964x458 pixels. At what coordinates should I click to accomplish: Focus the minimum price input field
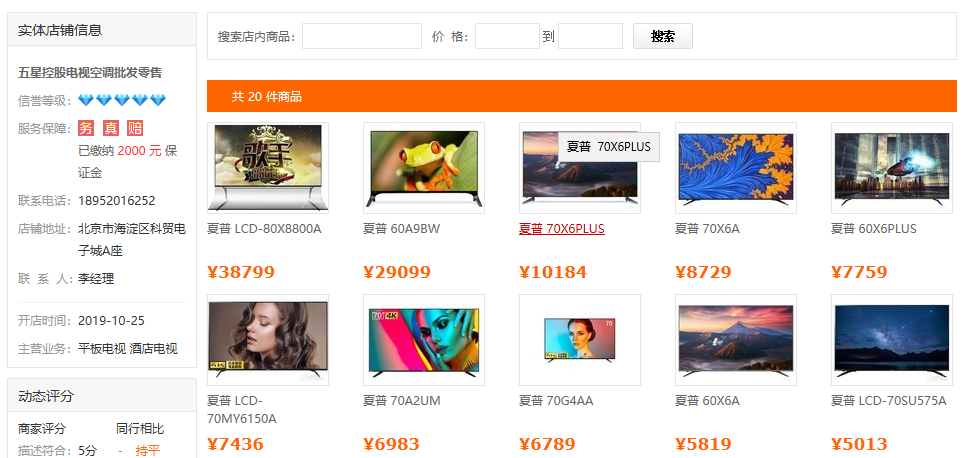507,36
